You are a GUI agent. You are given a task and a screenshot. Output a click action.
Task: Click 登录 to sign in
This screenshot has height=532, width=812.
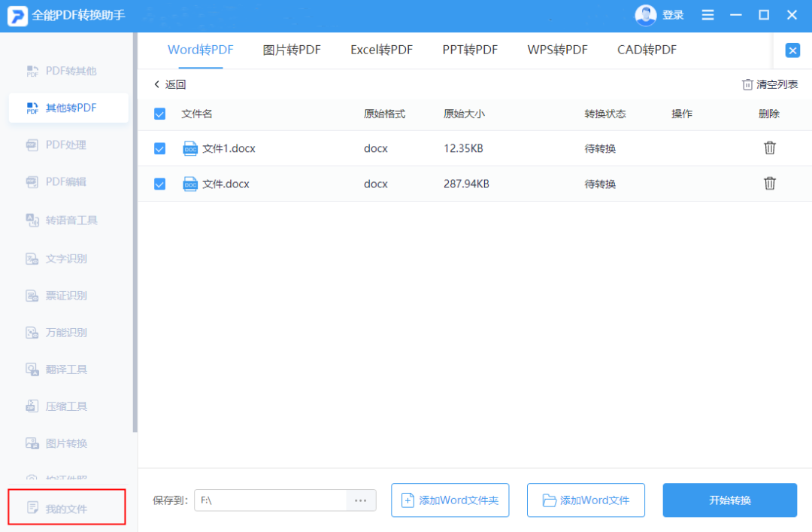pyautogui.click(x=673, y=15)
